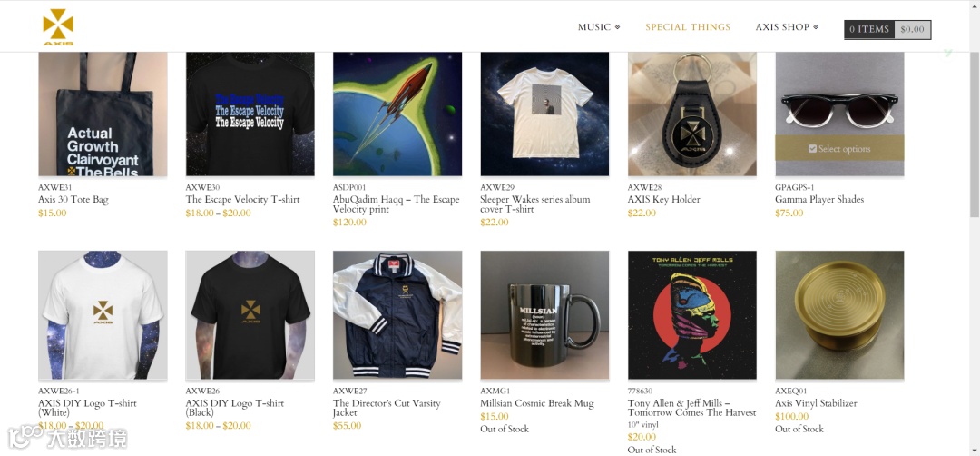Click the checkmark icon on Select options

(x=812, y=149)
